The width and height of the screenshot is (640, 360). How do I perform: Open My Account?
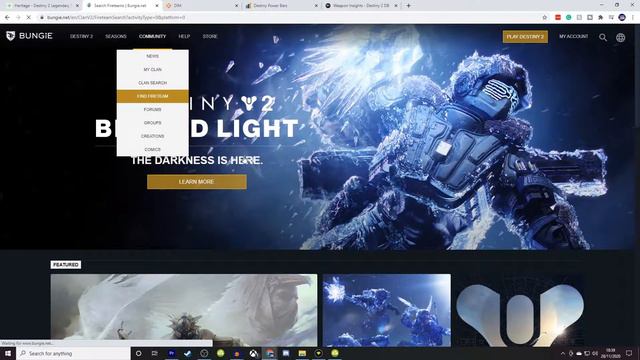[x=573, y=36]
